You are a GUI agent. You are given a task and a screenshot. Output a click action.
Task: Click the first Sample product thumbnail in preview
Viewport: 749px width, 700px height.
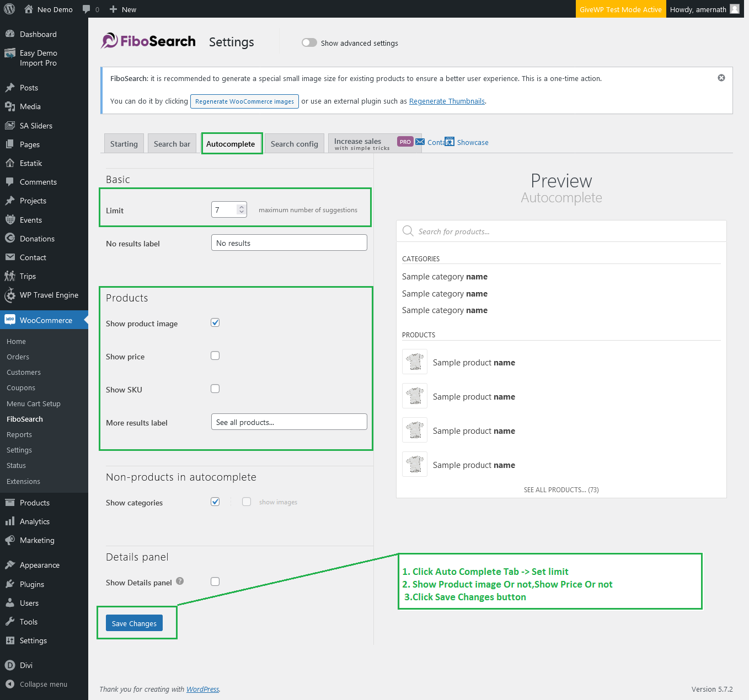(415, 362)
